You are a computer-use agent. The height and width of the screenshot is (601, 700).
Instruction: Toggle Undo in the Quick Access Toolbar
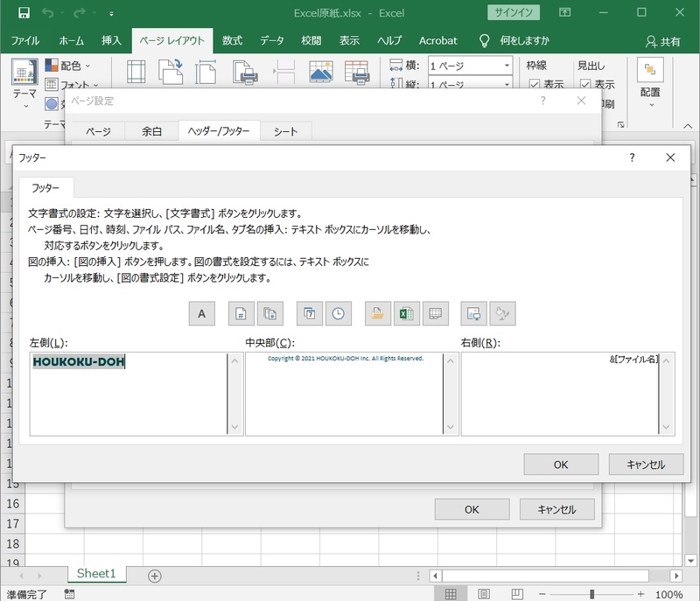(48, 13)
